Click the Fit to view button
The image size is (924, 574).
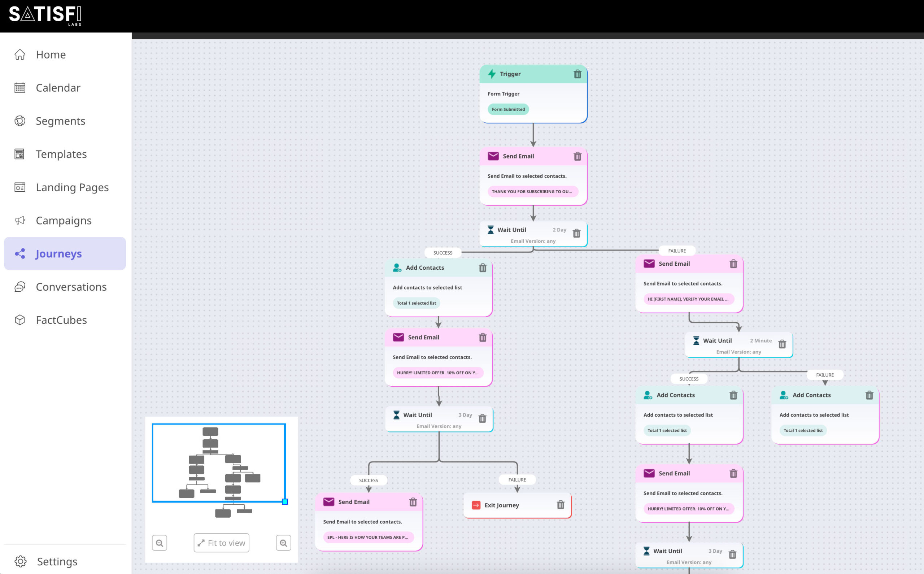221,543
